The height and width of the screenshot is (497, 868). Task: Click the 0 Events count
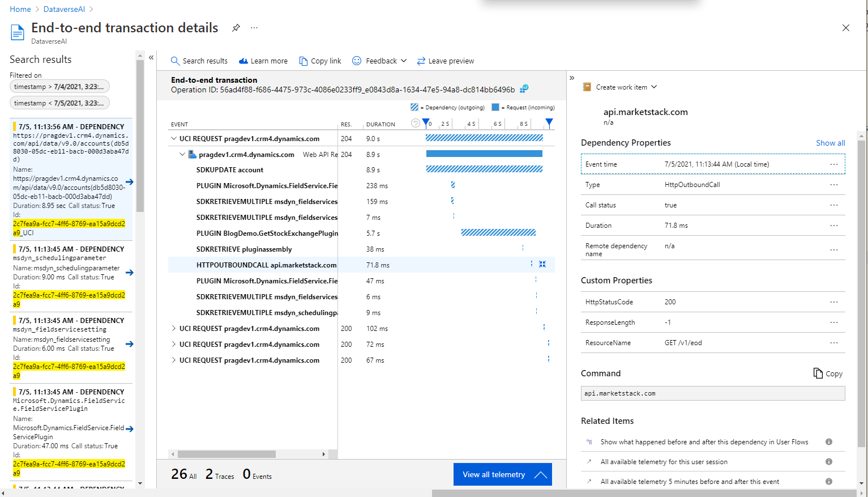[x=257, y=474]
